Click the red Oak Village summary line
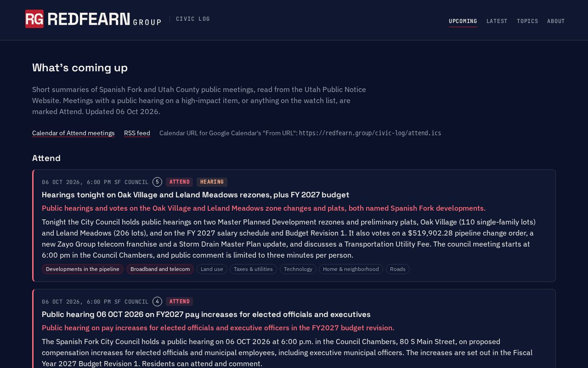This screenshot has height=368, width=588. coord(264,208)
